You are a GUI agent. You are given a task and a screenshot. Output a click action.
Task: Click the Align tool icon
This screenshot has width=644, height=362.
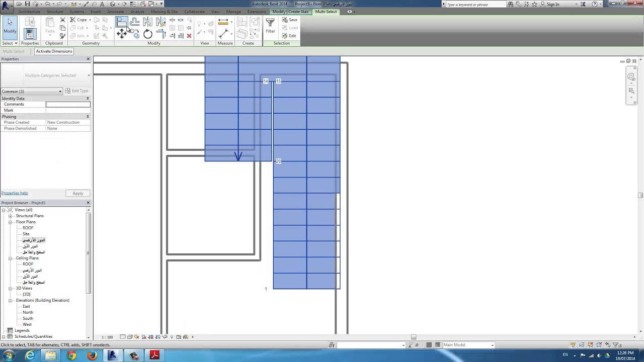point(121,22)
